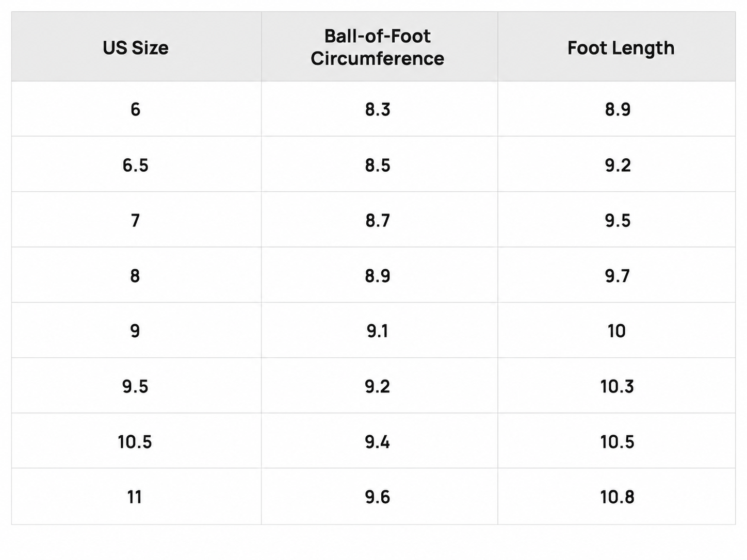
Task: Click foot length value 9.7
Action: [618, 276]
